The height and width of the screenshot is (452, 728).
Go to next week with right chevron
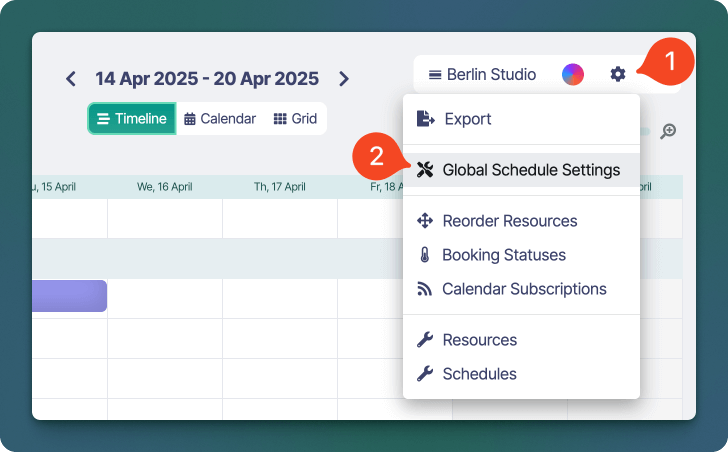(x=344, y=79)
